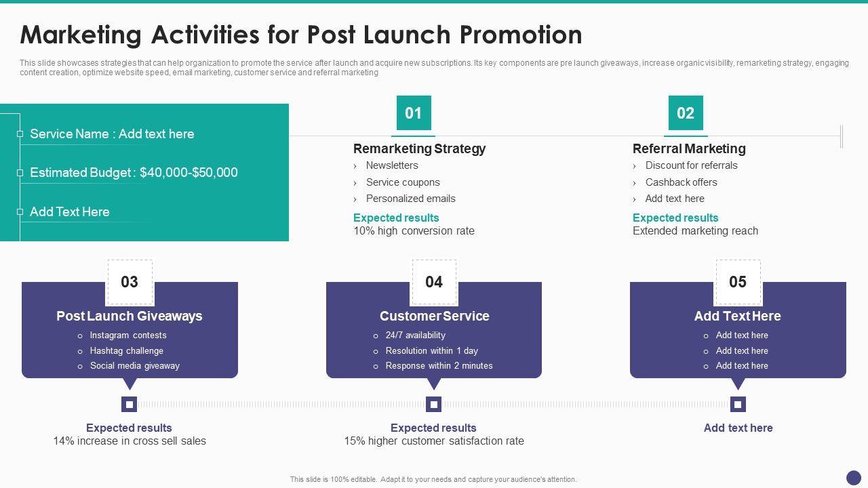Click the Add text here label under card 05
Viewport: 868px width, 488px height.
tap(738, 428)
